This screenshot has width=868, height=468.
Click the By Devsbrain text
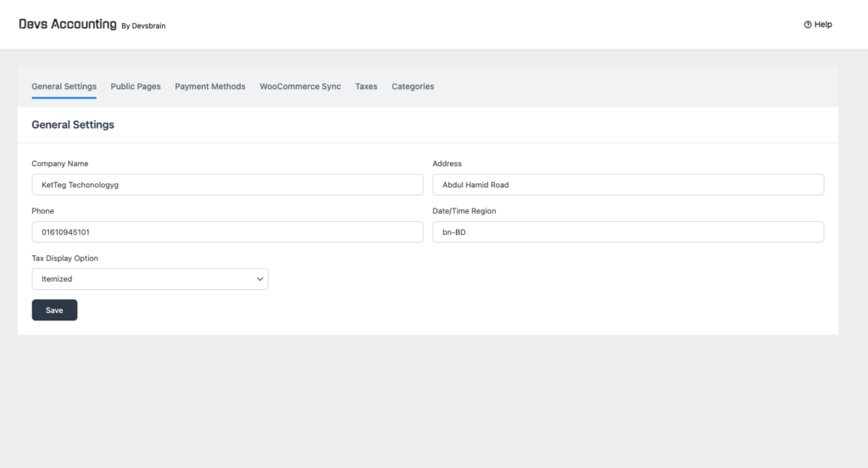pyautogui.click(x=143, y=26)
